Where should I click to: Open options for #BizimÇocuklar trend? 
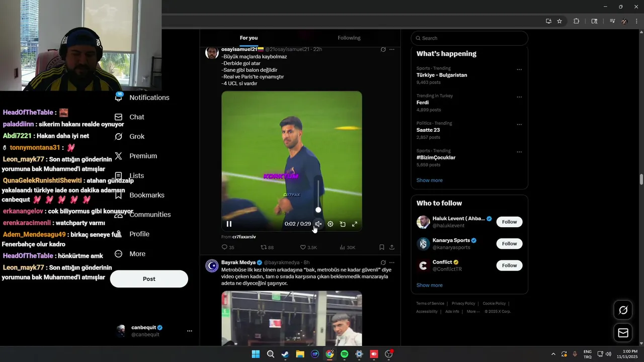click(x=519, y=152)
